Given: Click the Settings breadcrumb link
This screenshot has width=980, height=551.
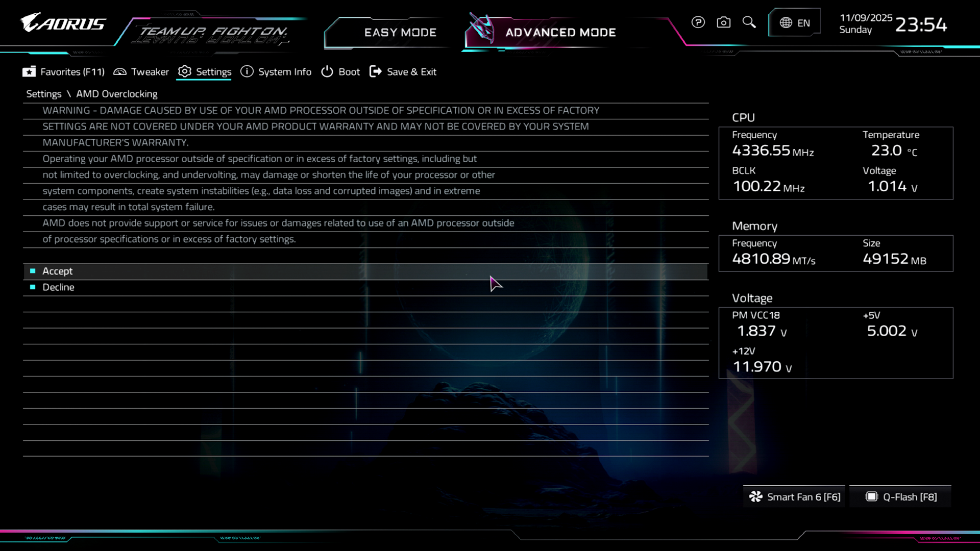Looking at the screenshot, I should pos(44,94).
